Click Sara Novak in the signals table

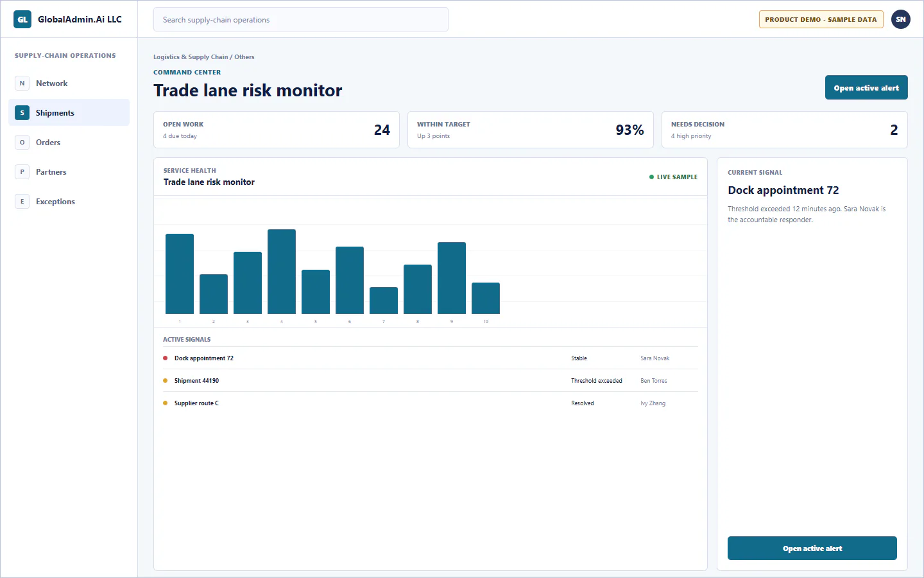(x=654, y=358)
